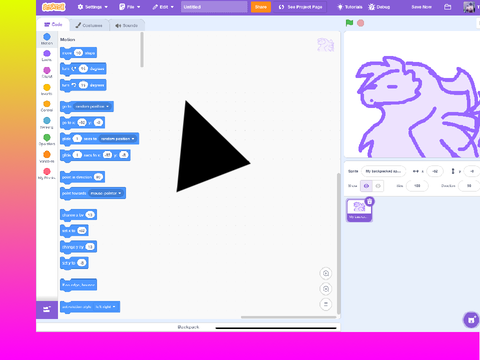Image resolution: width=480 pixels, height=360 pixels.
Task: Click the Add Extension button
Action: [x=47, y=310]
